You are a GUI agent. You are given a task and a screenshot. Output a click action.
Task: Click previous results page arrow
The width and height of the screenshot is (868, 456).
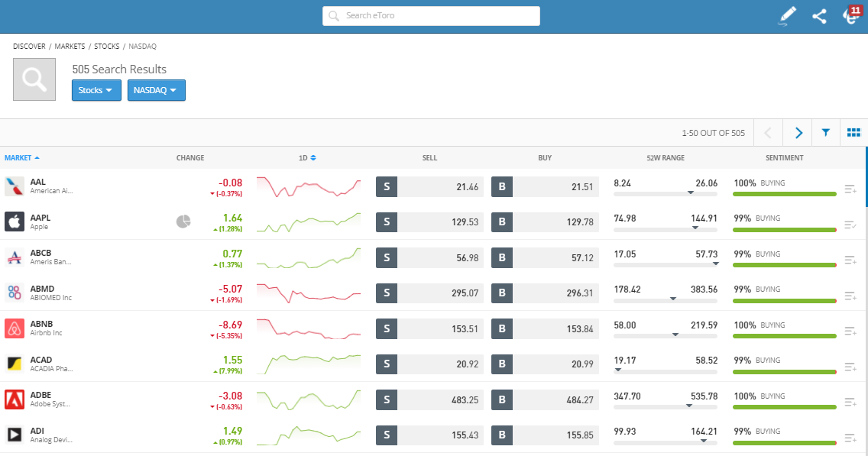(768, 133)
